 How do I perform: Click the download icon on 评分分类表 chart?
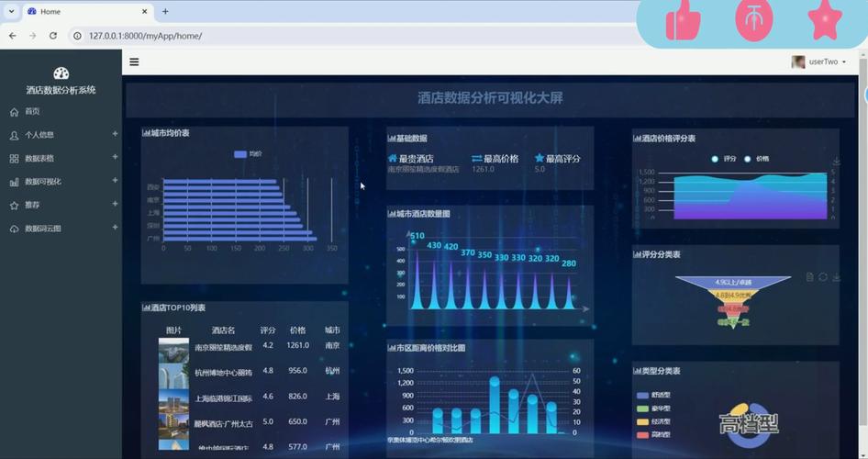(x=837, y=277)
